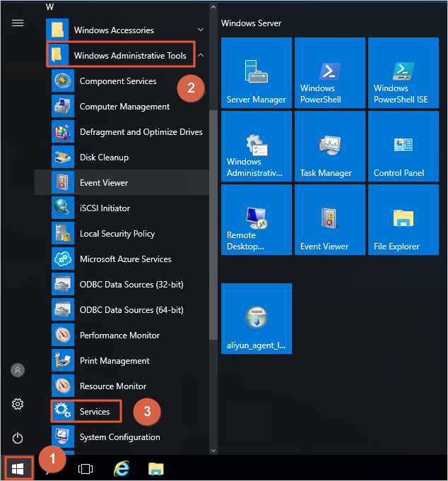Open File Explorer from the taskbar
Viewport: 448px width, 481px height.
156,469
